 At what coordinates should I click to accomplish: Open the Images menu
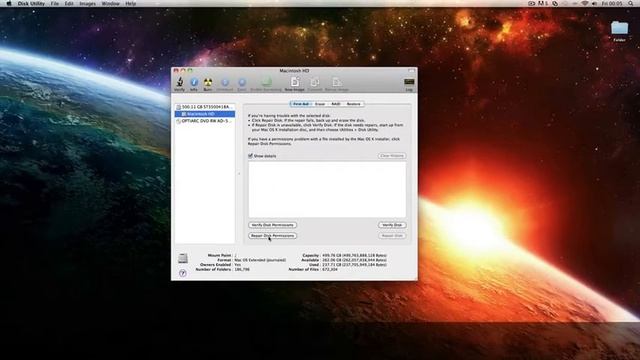click(87, 3)
